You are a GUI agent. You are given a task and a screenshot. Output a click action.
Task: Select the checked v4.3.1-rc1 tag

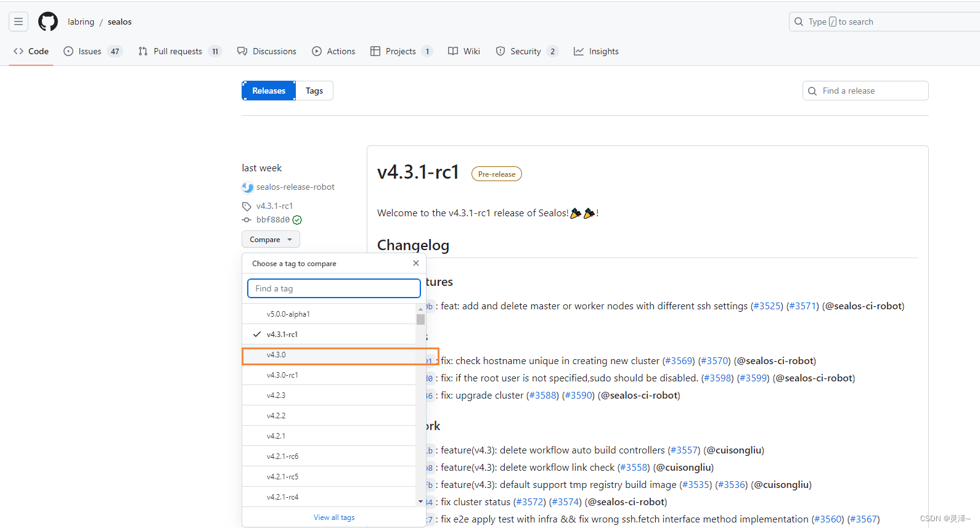tap(329, 335)
